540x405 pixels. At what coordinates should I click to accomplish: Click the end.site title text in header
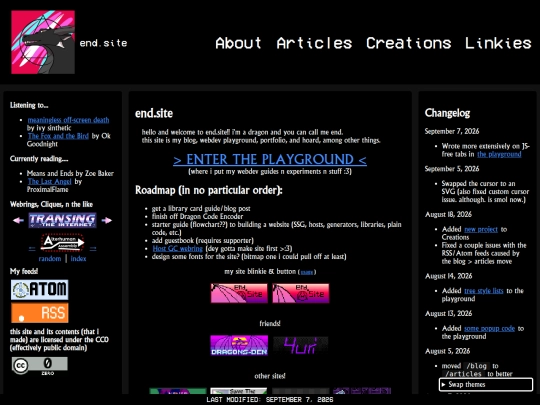tap(103, 43)
